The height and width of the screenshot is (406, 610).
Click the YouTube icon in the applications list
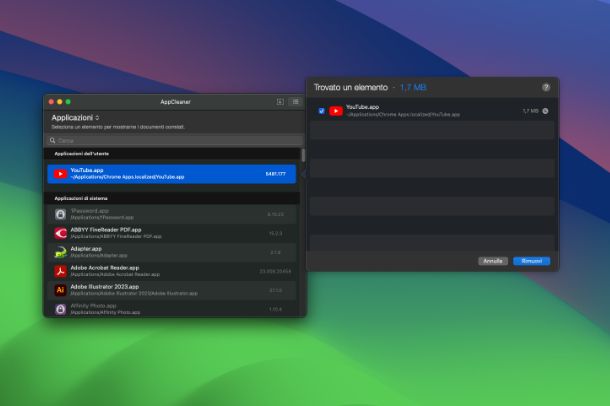pos(60,174)
